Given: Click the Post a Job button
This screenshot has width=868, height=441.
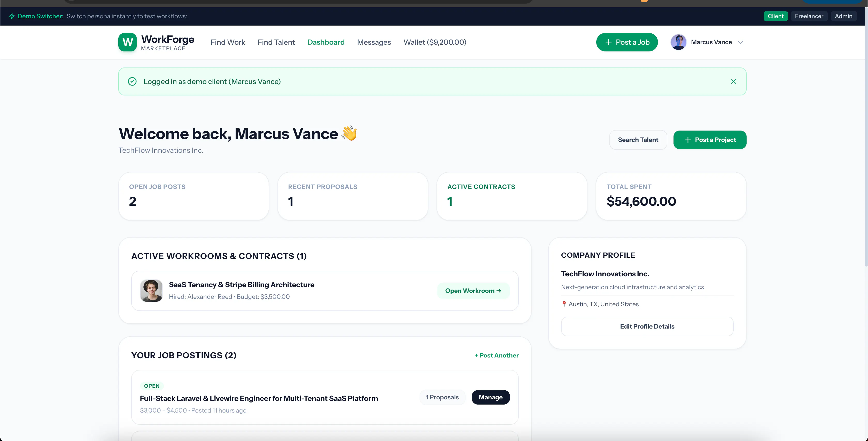Looking at the screenshot, I should point(627,42).
